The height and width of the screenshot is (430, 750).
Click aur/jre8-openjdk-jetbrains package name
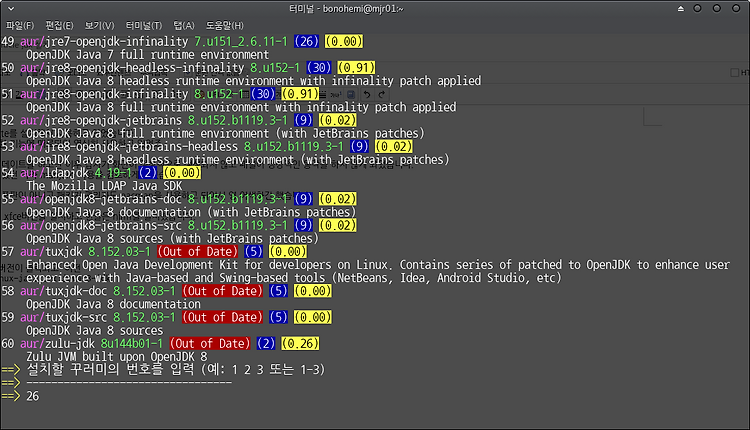tap(101, 121)
